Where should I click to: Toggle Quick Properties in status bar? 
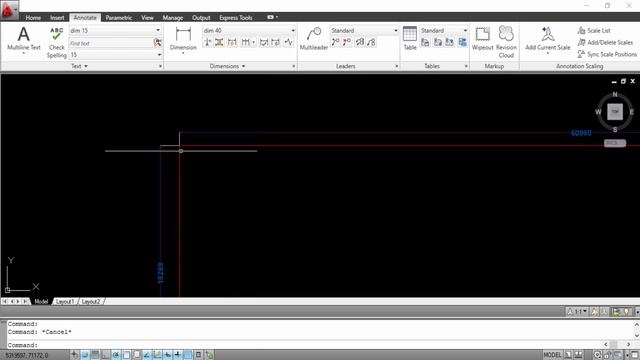198,355
